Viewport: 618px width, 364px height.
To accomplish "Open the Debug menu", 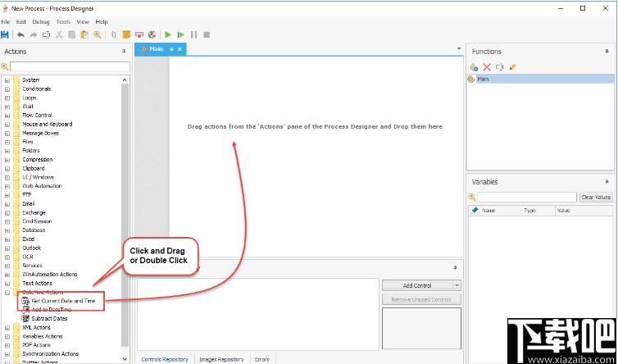I will pyautogui.click(x=41, y=21).
